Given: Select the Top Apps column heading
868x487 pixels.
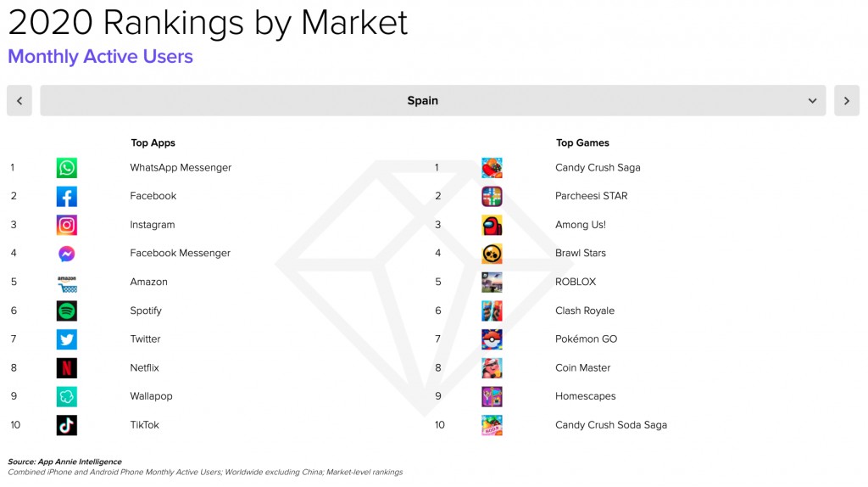Looking at the screenshot, I should click(x=153, y=143).
